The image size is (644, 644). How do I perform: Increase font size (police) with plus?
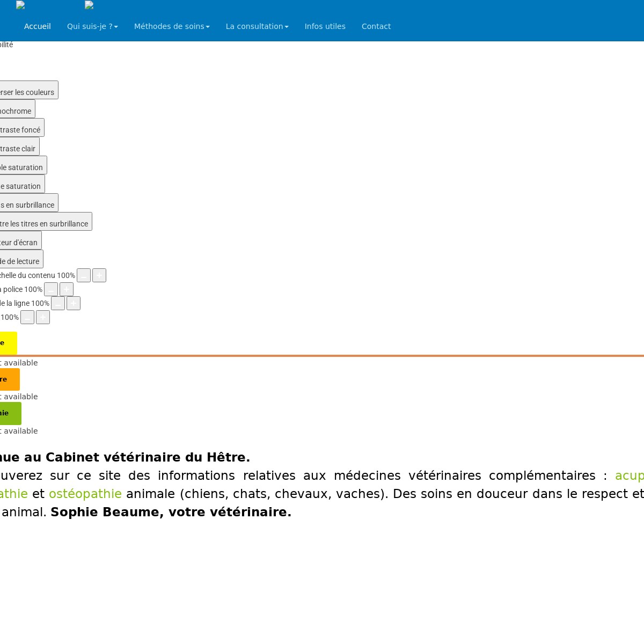(x=67, y=289)
